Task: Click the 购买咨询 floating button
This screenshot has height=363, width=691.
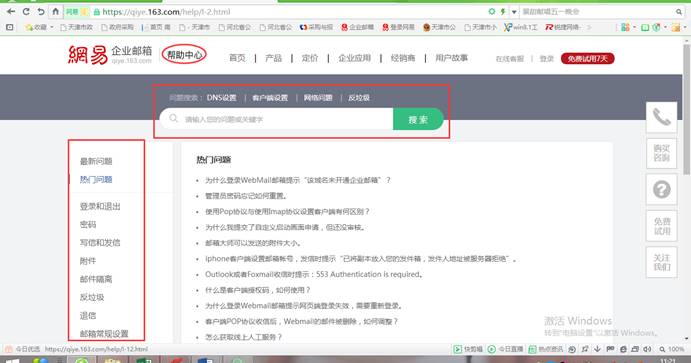Action: coord(661,153)
